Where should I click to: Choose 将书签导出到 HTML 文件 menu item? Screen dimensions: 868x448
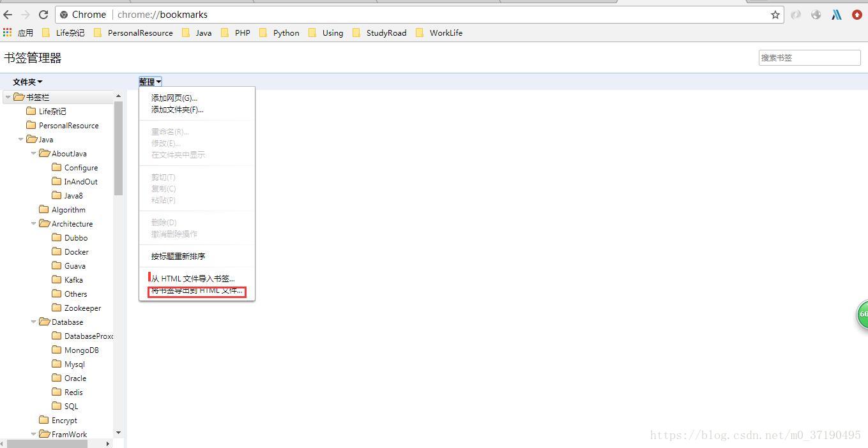(x=197, y=291)
